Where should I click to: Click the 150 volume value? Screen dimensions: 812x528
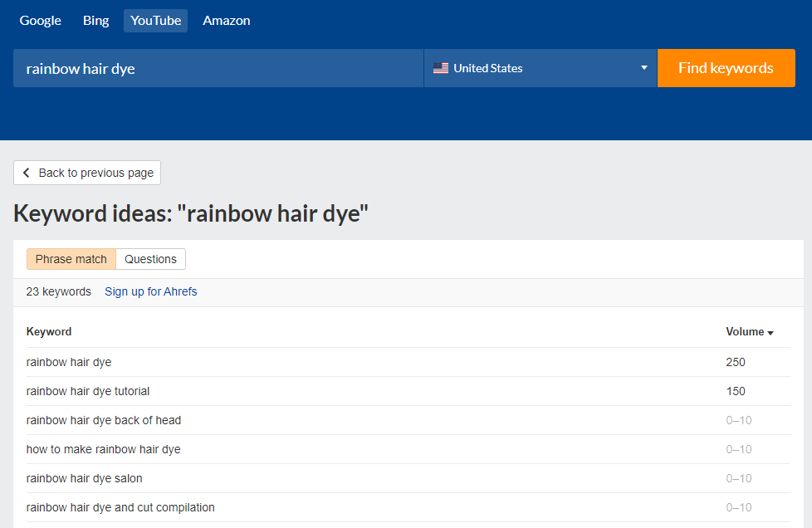point(736,391)
